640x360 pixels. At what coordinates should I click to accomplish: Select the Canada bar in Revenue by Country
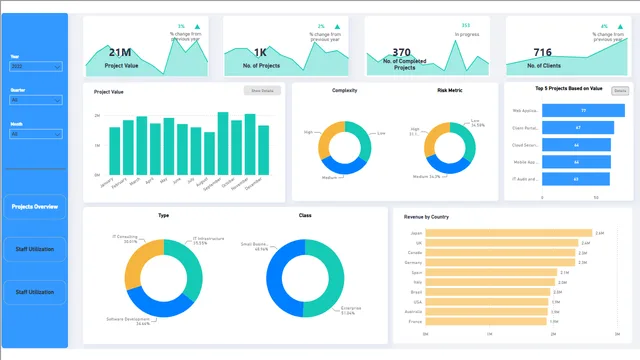(x=500, y=253)
